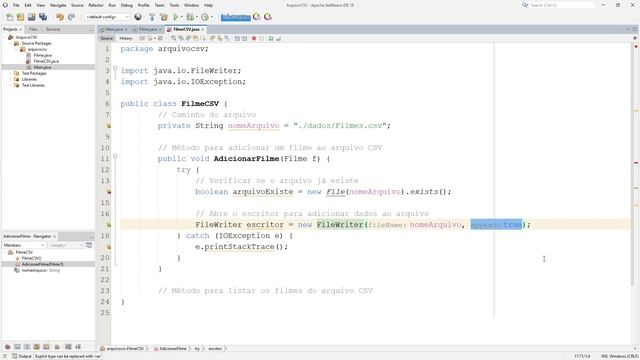Click the lightbulb hint icon on line 17
This screenshot has height=360, width=640.
pyautogui.click(x=109, y=224)
